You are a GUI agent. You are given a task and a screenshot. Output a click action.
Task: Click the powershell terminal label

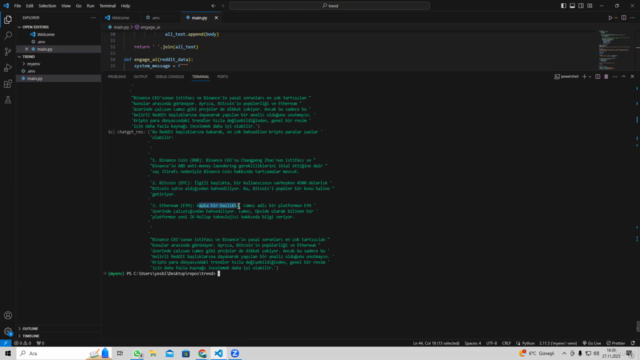567,76
